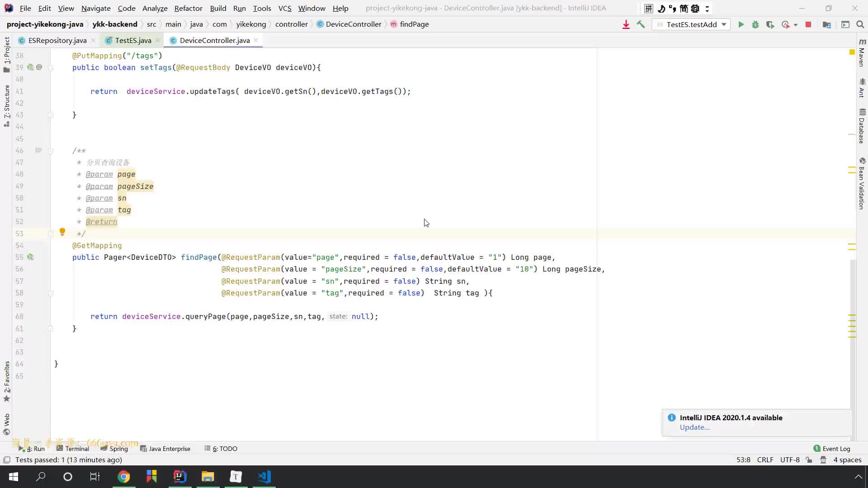The width and height of the screenshot is (868, 488).
Task: Open TODO tool window
Action: click(221, 449)
